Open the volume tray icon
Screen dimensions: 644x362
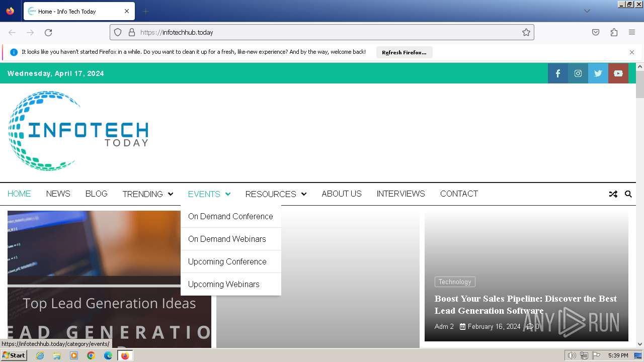572,355
